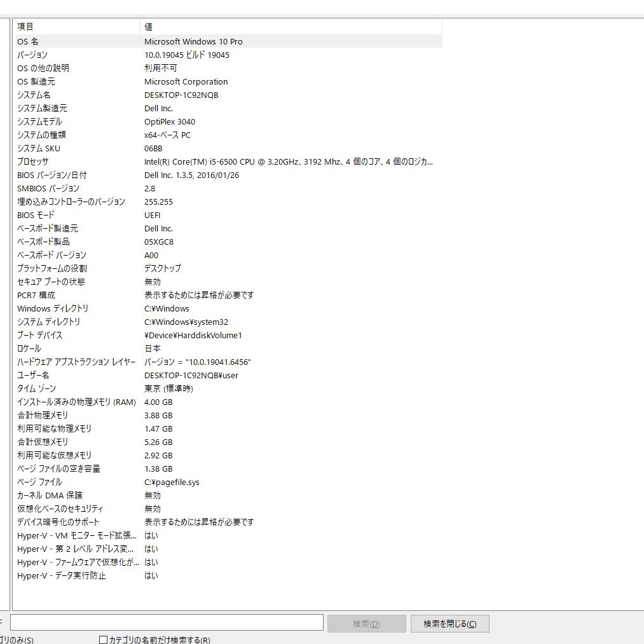
Task: Select the ロケール row showing 日本
Action: (x=76, y=348)
